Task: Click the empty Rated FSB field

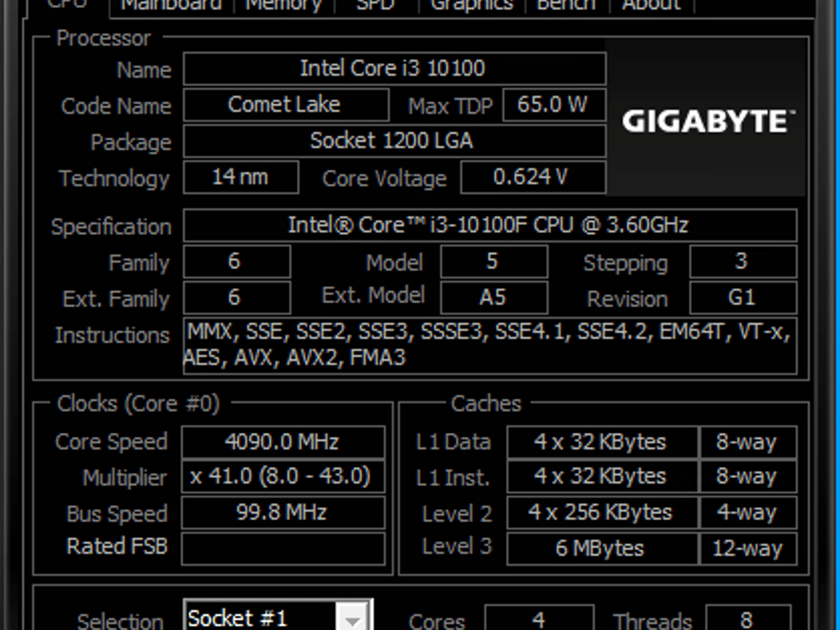Action: (283, 548)
